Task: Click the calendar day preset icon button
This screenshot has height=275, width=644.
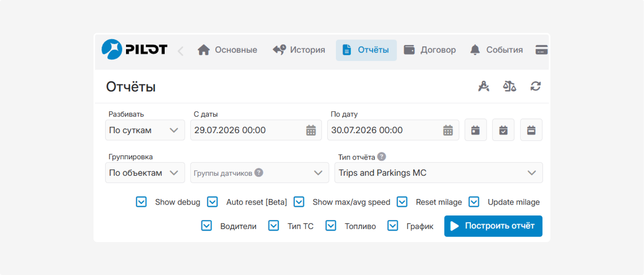Action: tap(476, 130)
